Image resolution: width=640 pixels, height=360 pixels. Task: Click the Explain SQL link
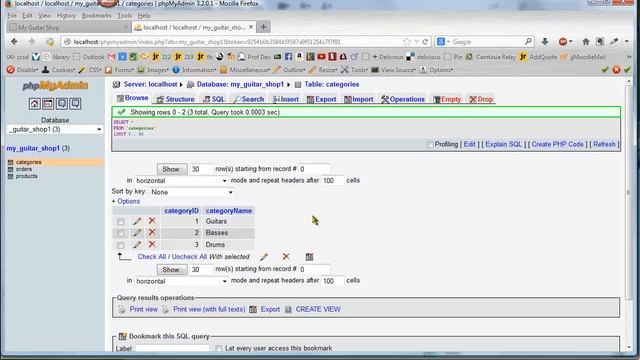[x=504, y=144]
